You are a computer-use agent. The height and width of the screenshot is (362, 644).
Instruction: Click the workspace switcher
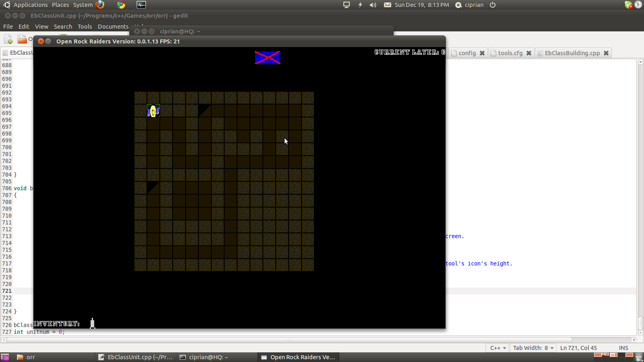point(613,357)
